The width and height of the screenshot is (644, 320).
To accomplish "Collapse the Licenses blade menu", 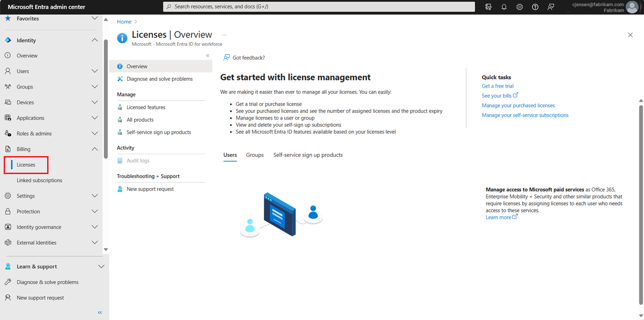I will pos(208,55).
